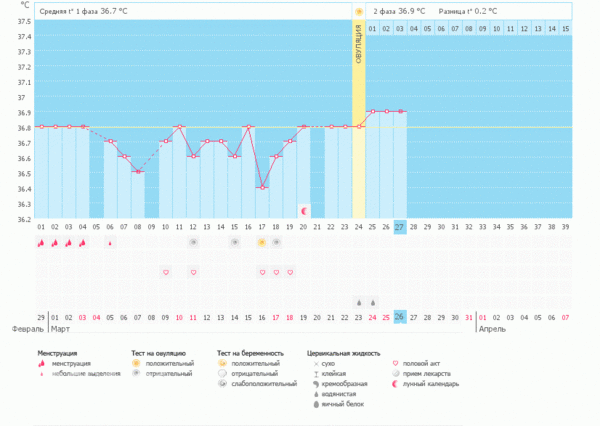The height and width of the screenshot is (426, 600).
Task: Click the heart icon on cycle day 19
Action: 290,272
